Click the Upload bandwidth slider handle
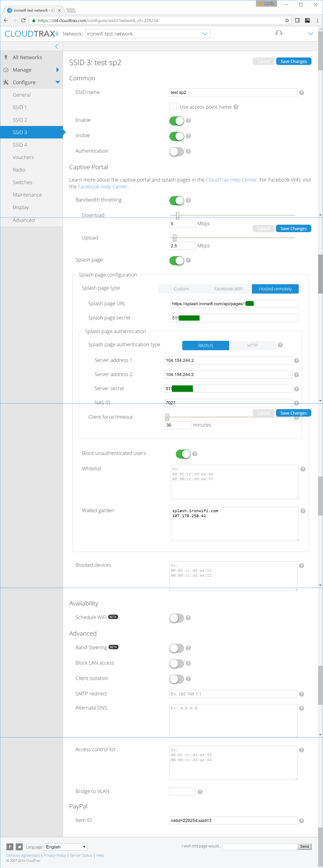The height and width of the screenshot is (868, 323). tap(175, 238)
